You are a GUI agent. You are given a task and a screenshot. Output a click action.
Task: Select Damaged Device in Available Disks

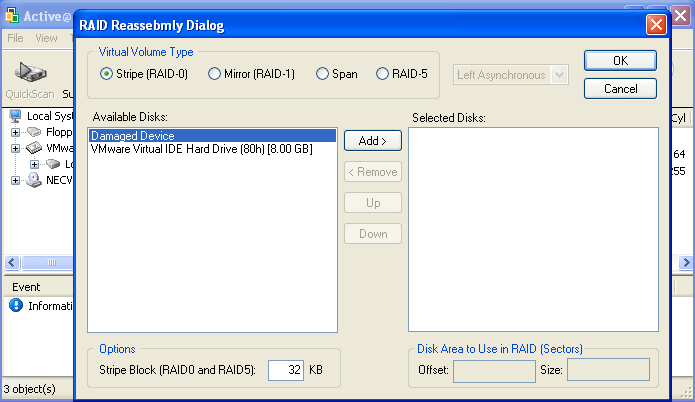coord(212,136)
